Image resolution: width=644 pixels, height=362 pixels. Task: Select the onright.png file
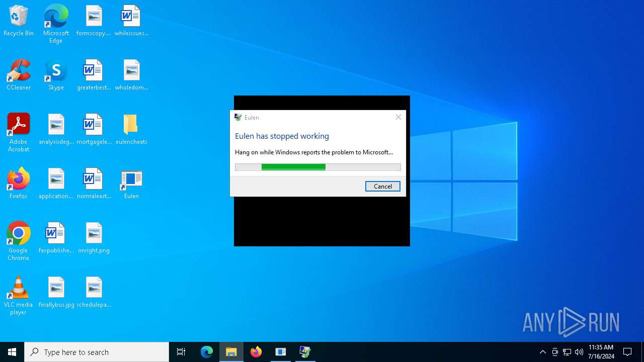click(x=94, y=238)
